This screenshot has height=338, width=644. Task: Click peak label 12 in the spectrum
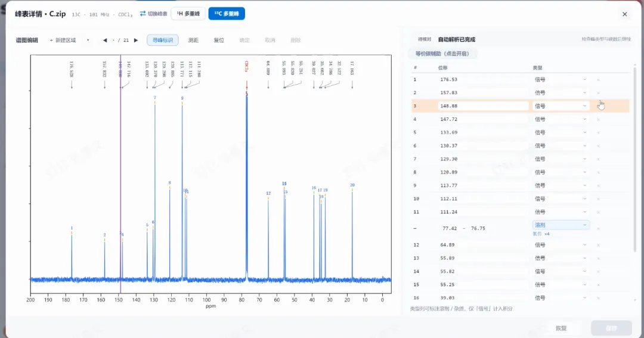268,193
